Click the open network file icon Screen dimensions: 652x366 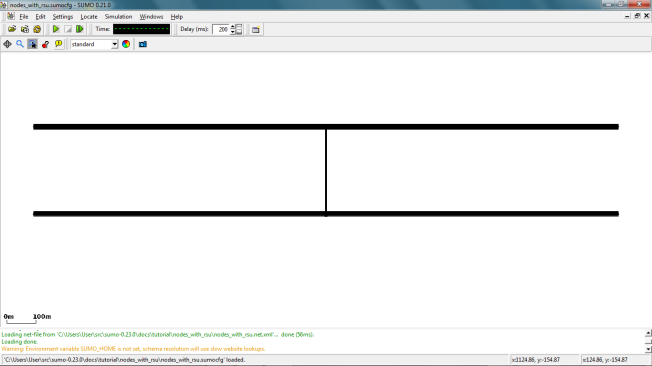[25, 29]
